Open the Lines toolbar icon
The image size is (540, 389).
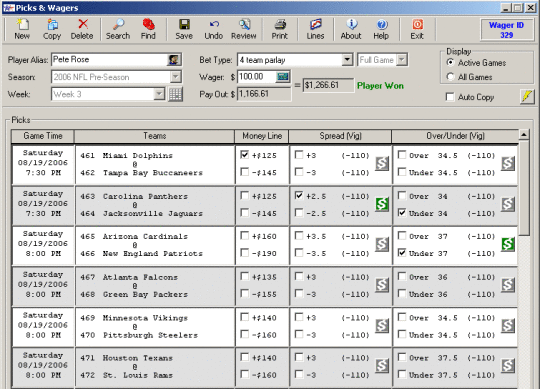pyautogui.click(x=315, y=29)
